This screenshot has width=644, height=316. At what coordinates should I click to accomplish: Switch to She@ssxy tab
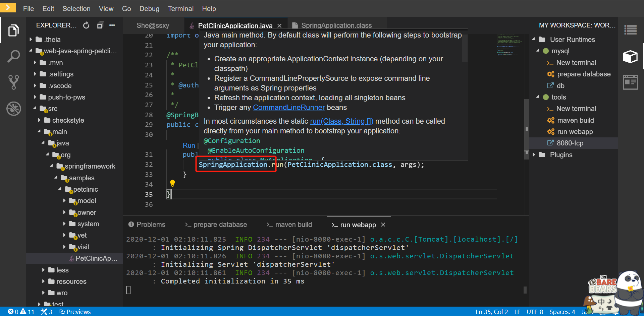click(x=153, y=25)
